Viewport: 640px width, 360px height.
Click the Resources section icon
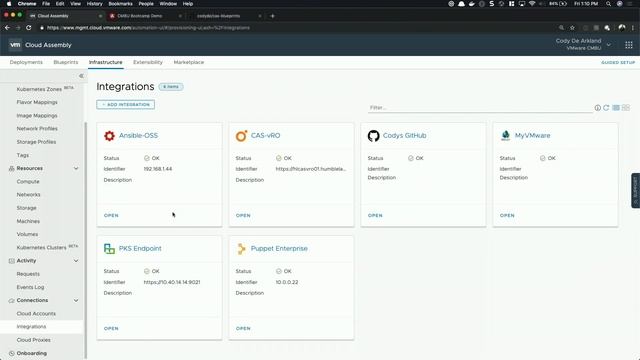11,169
